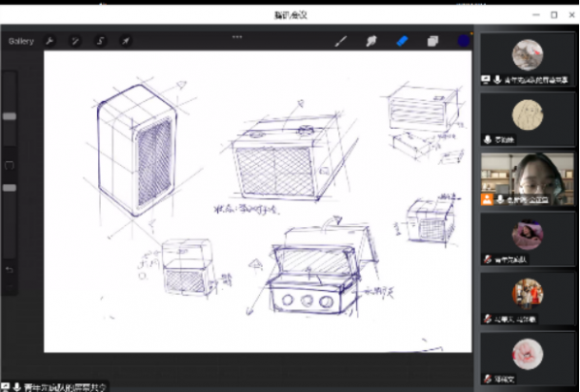Click the undo arrow in sidebar
Screen dimensions: 580x392
pos(10,270)
